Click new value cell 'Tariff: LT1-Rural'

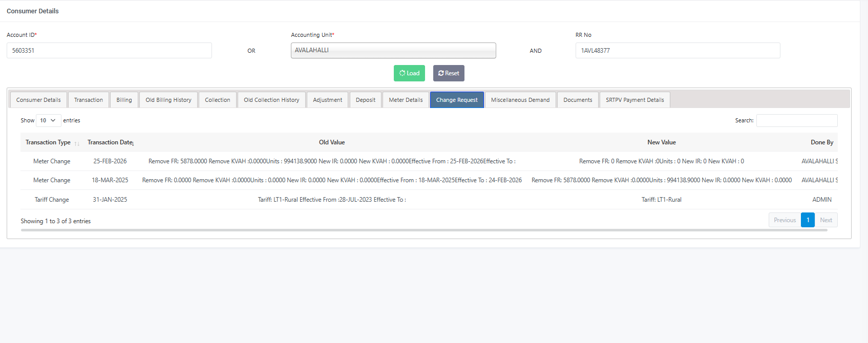[x=662, y=200]
